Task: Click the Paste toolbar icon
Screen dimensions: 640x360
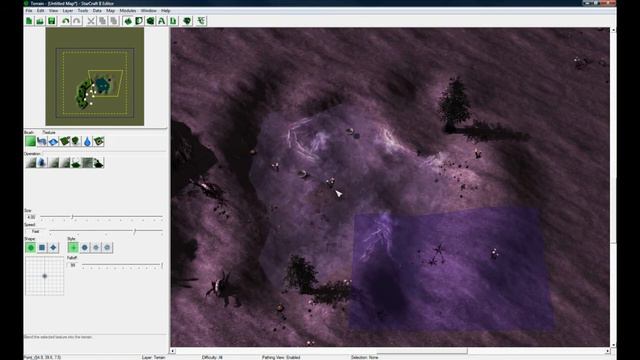Action: (x=113, y=21)
